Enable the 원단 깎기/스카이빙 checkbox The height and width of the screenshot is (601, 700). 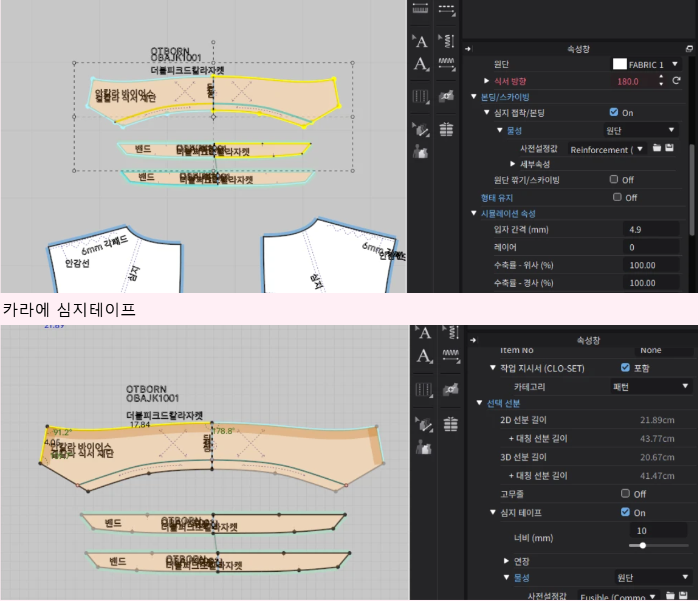point(614,179)
